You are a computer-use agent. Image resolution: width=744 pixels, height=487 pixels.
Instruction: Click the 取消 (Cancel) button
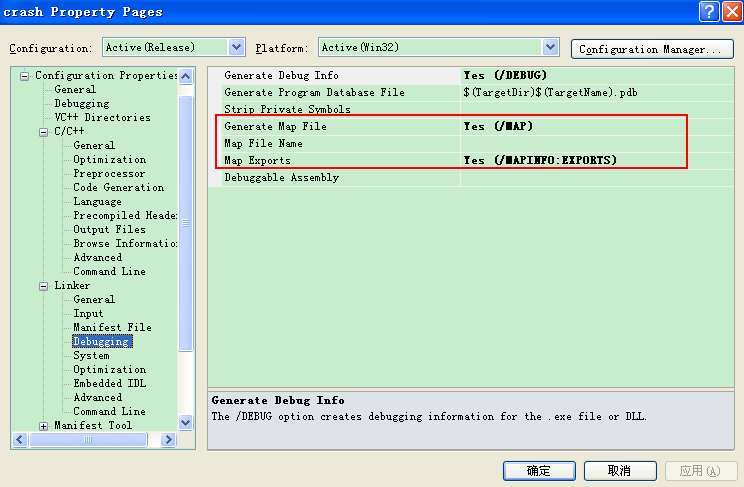point(620,471)
